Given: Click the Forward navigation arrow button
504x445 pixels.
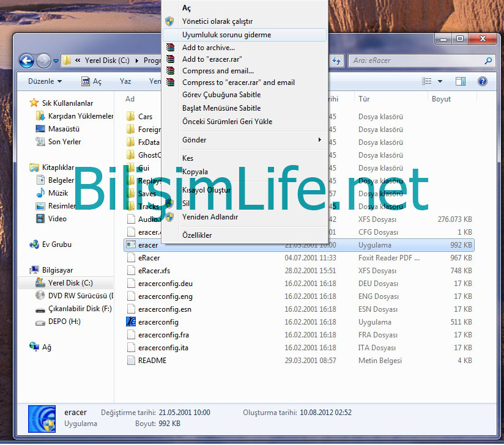Looking at the screenshot, I should 43,61.
